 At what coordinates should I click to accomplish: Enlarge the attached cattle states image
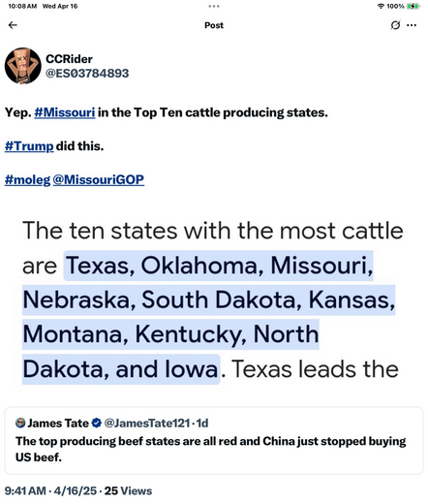(213, 299)
